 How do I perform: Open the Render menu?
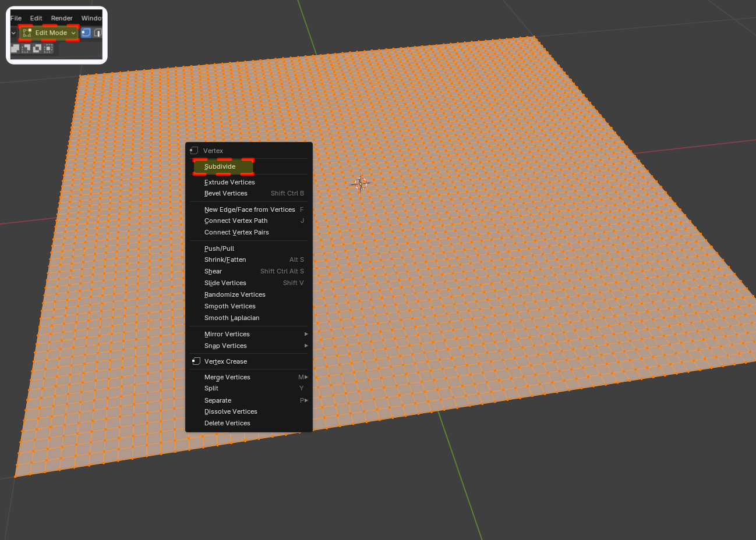62,18
